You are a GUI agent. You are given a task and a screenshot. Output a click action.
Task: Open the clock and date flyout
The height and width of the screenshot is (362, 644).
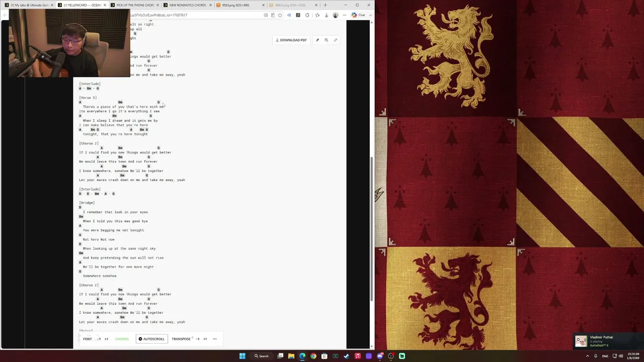click(x=632, y=356)
